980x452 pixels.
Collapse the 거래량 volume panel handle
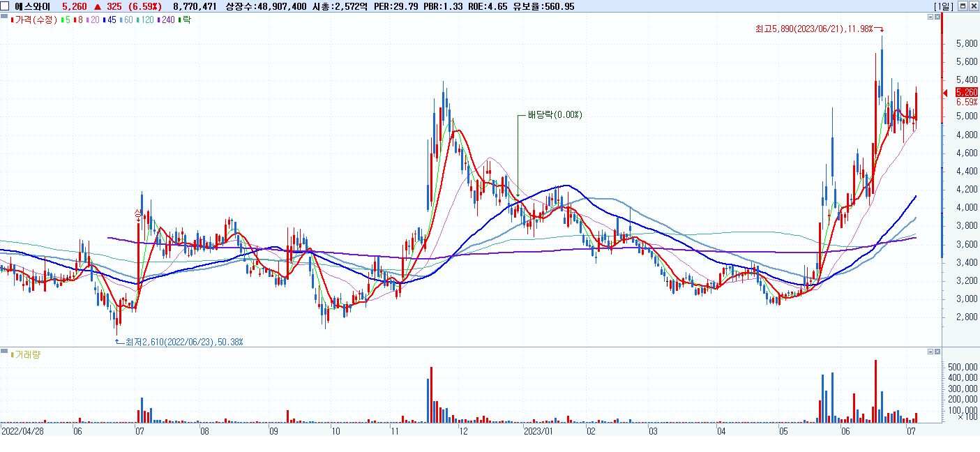[x=4, y=349]
